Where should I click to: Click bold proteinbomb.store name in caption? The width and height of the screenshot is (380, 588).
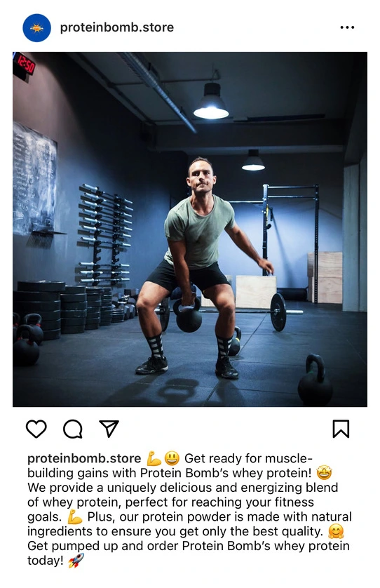coord(84,458)
